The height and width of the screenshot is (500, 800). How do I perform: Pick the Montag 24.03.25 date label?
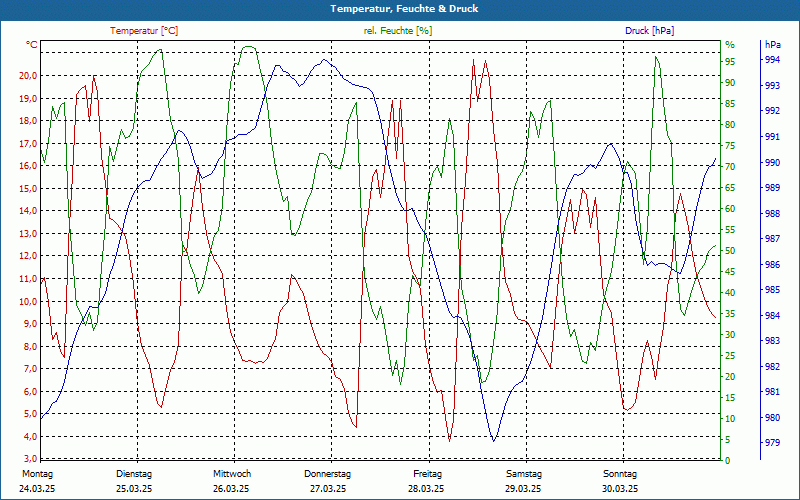(x=36, y=481)
